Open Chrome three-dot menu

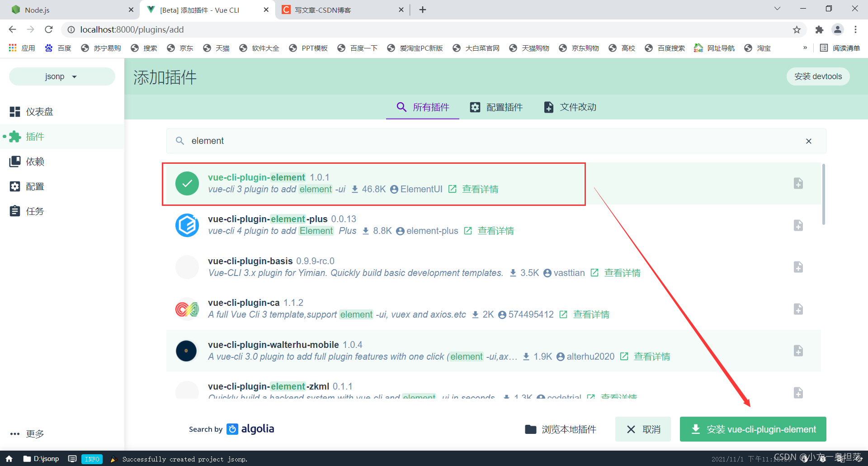pos(855,29)
